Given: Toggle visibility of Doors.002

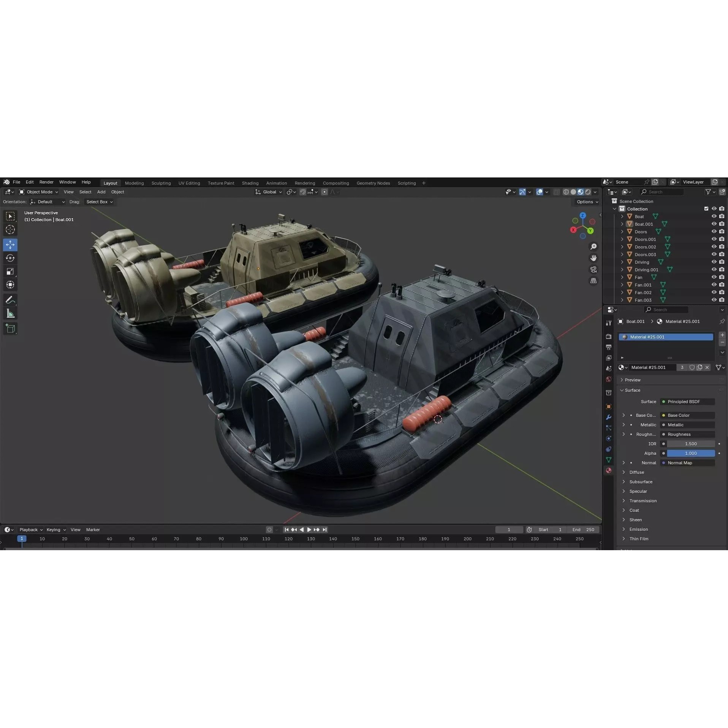Looking at the screenshot, I should pyautogui.click(x=713, y=247).
